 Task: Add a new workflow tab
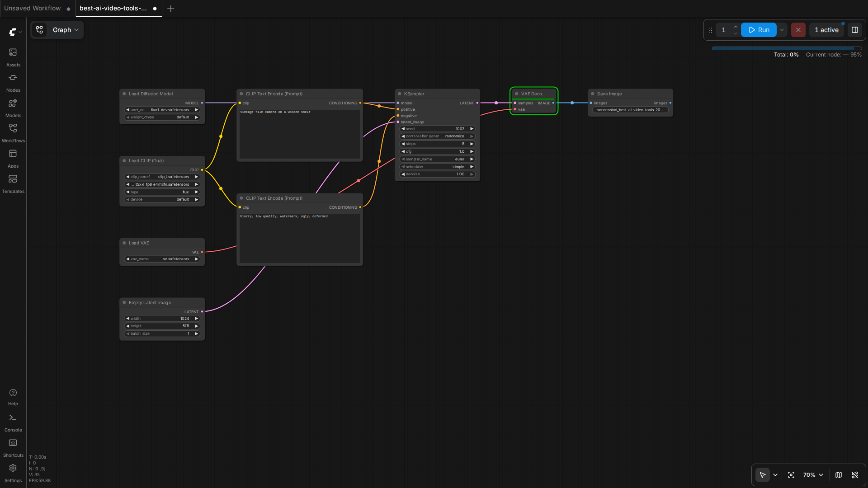170,9
